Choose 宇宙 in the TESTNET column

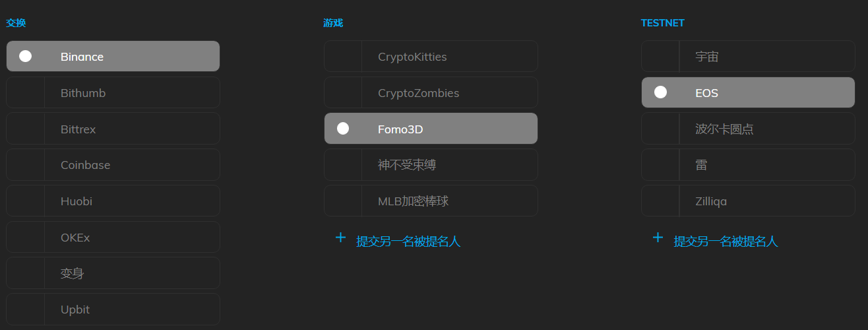(x=748, y=57)
